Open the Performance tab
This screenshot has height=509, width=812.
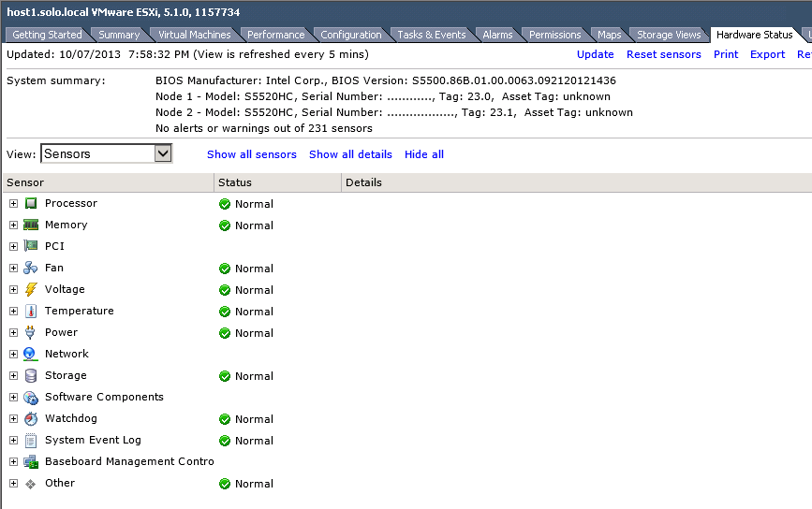point(276,35)
